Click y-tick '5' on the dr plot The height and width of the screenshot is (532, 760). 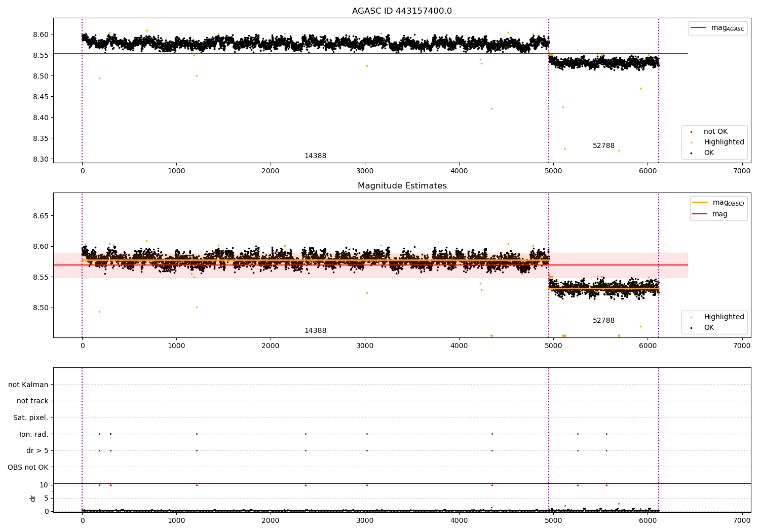(x=46, y=499)
